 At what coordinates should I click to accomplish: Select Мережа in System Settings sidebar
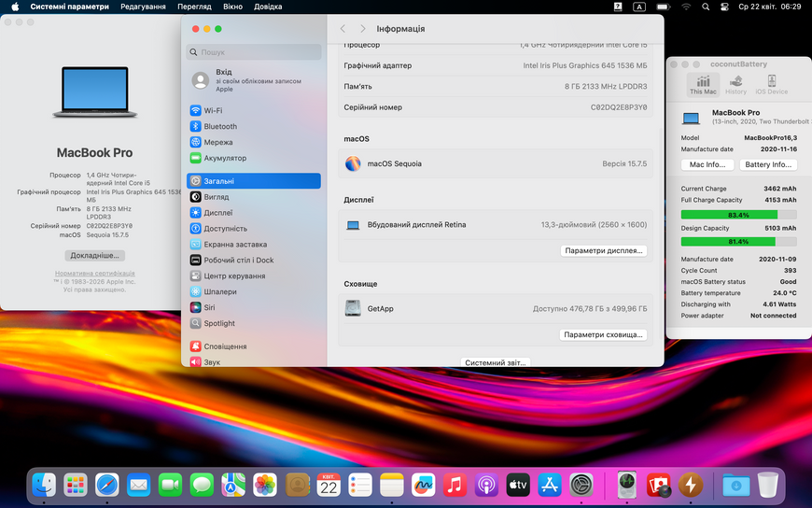(254, 142)
